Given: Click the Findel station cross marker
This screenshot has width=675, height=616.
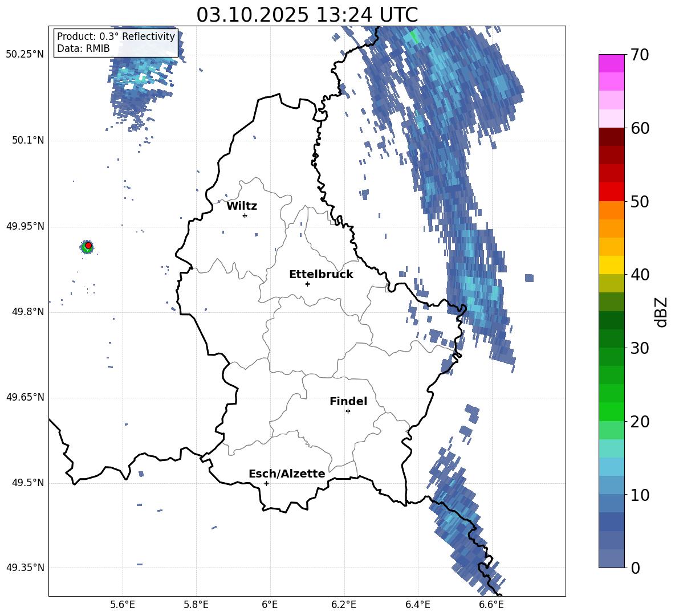Looking at the screenshot, I should (348, 411).
